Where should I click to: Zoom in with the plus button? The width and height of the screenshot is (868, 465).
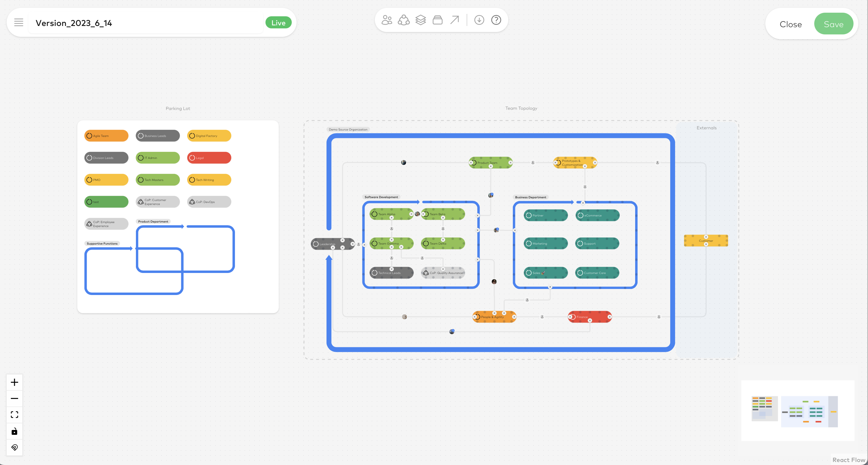[x=14, y=382]
